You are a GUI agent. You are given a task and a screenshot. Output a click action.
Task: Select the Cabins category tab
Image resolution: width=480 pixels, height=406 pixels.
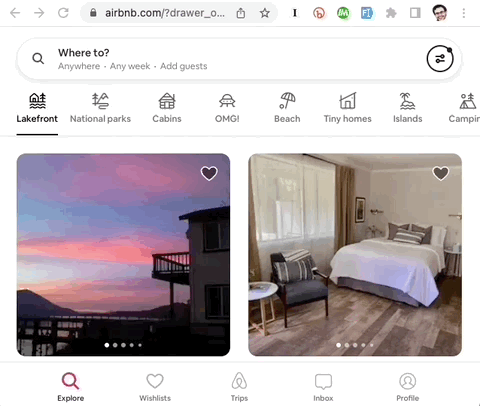(x=167, y=108)
